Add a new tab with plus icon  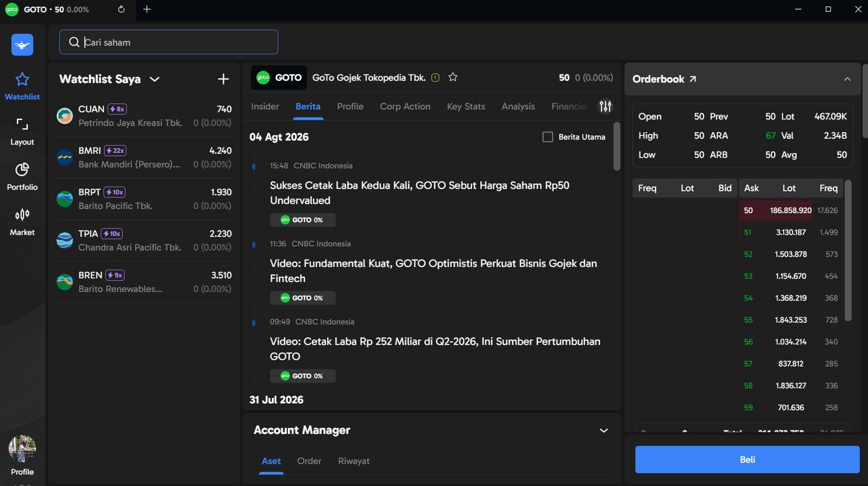[147, 9]
